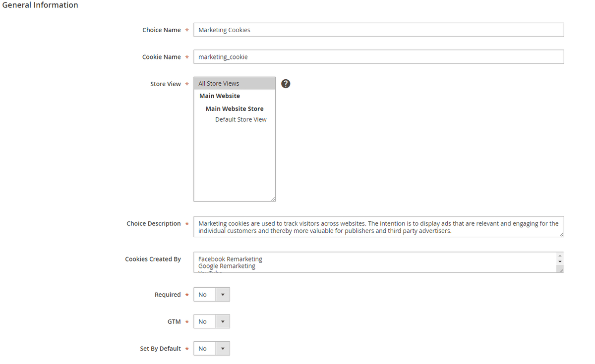
Task: Click Main Website group in list
Action: (220, 96)
